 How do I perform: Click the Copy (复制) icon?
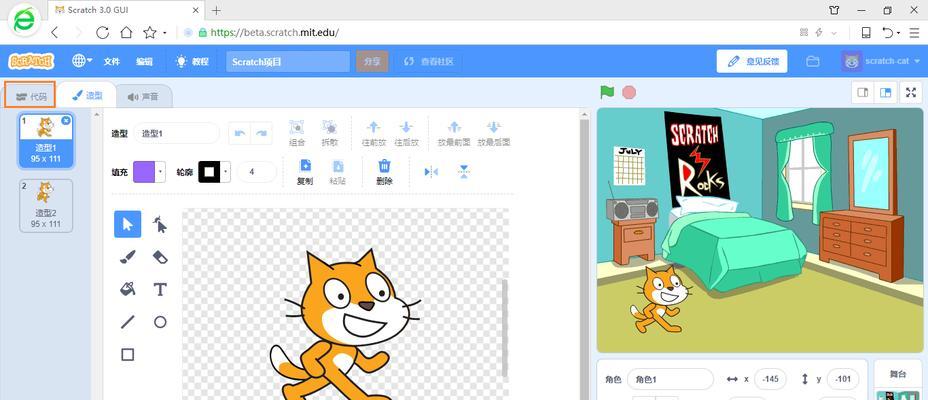305,165
